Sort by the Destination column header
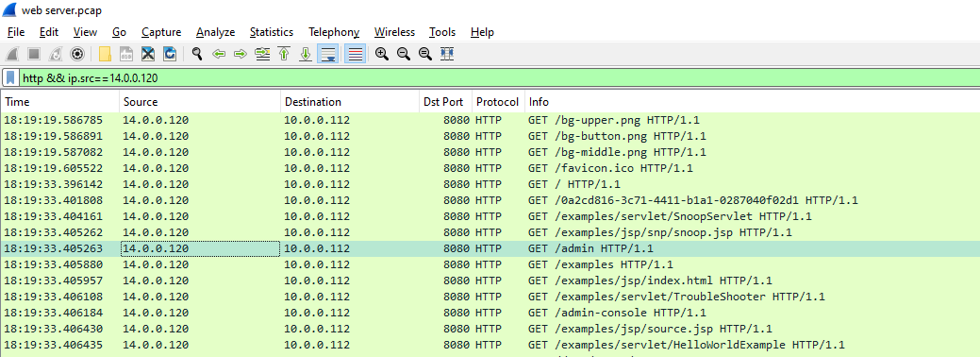 pyautogui.click(x=350, y=101)
